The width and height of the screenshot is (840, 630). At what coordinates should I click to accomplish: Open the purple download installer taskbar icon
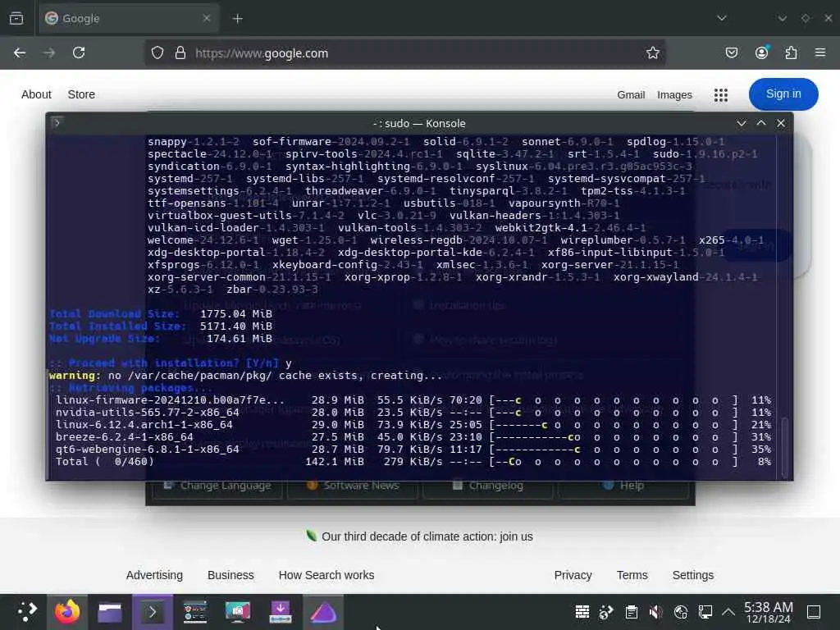pos(281,612)
